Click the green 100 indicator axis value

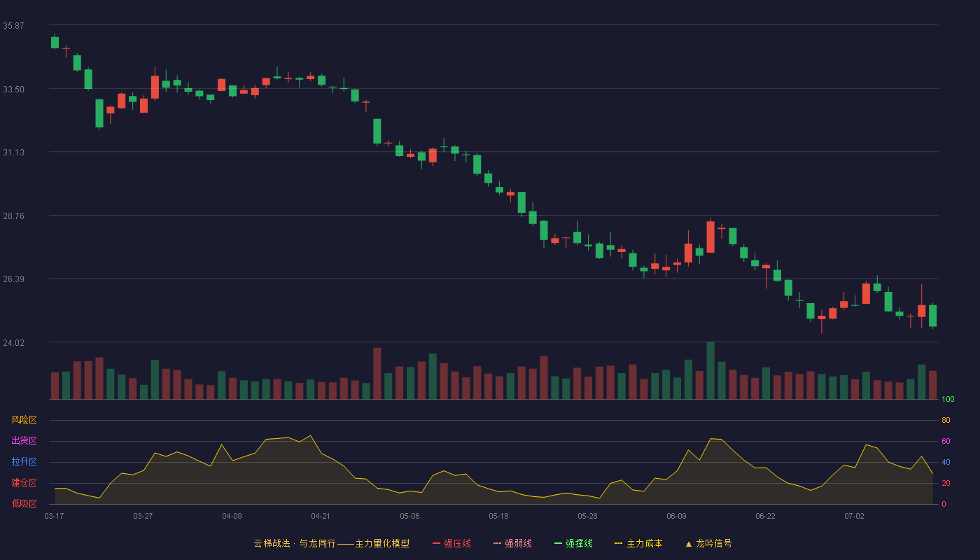pos(948,400)
